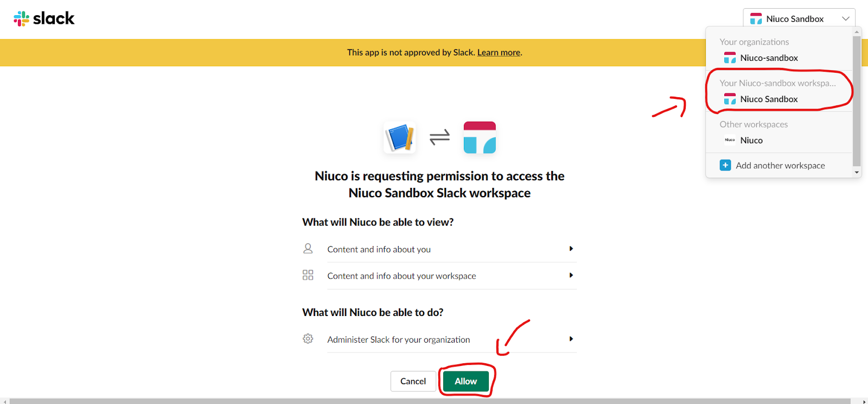
Task: Click 'This app is not approved by Slack' text
Action: click(x=411, y=53)
